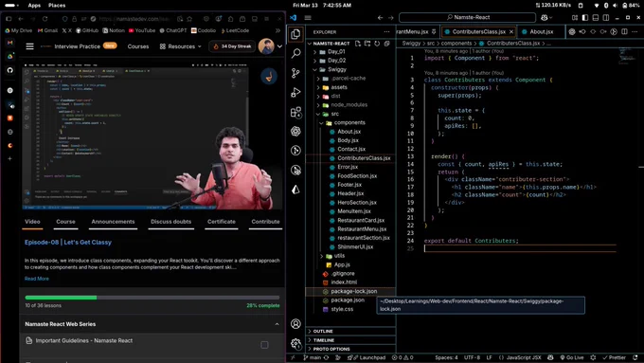Collapse all folders in the Explorer

click(386, 44)
